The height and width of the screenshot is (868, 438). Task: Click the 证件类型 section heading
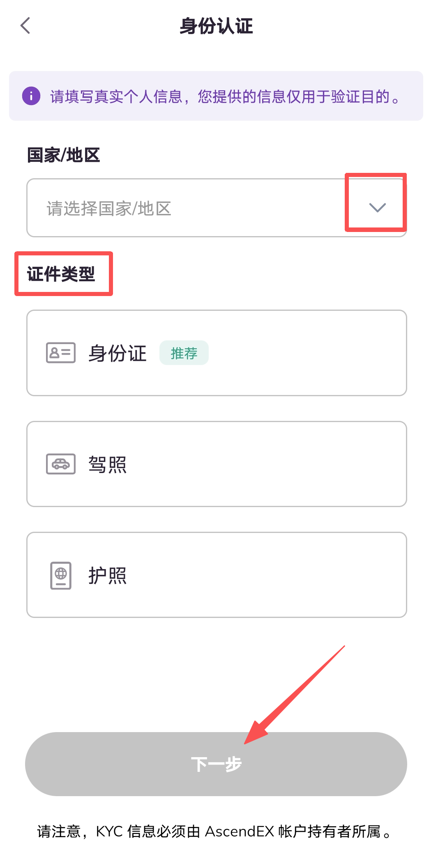(61, 274)
